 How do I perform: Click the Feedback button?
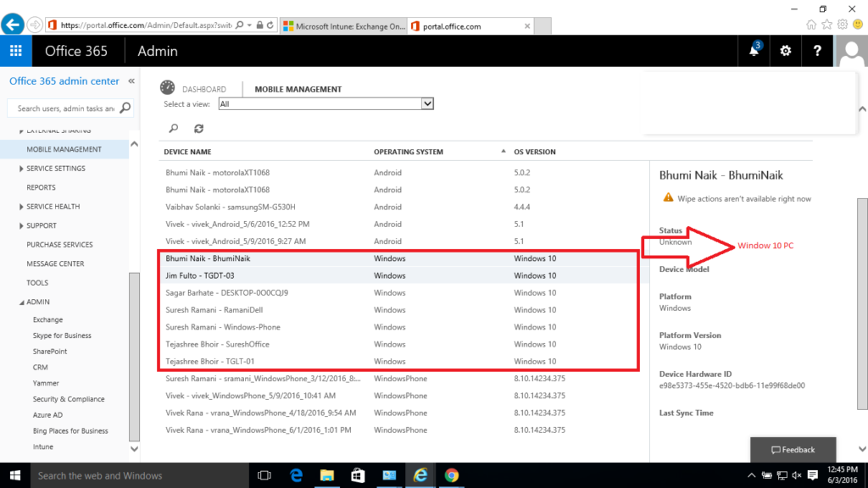pyautogui.click(x=793, y=450)
